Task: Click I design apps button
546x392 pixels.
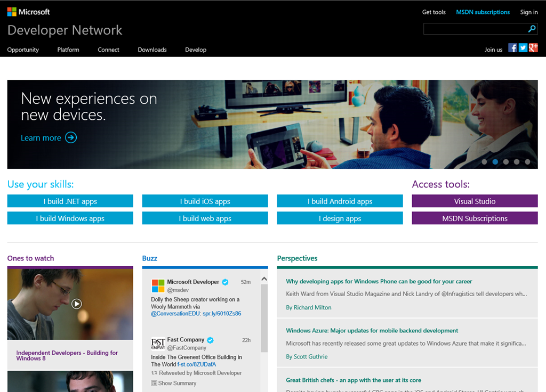Action: [340, 218]
